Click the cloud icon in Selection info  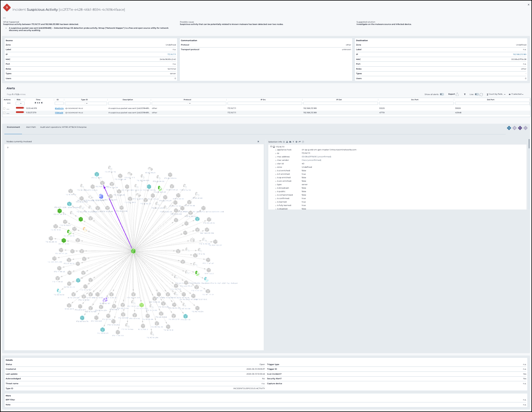point(290,142)
